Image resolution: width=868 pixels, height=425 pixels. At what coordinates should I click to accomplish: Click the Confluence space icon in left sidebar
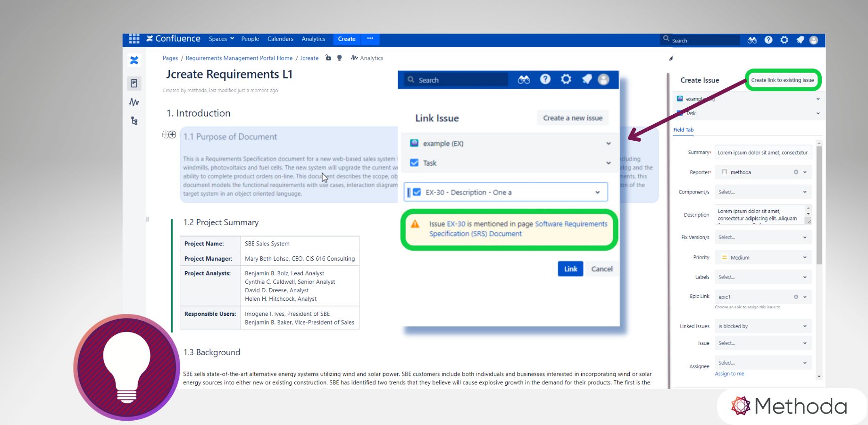click(134, 60)
